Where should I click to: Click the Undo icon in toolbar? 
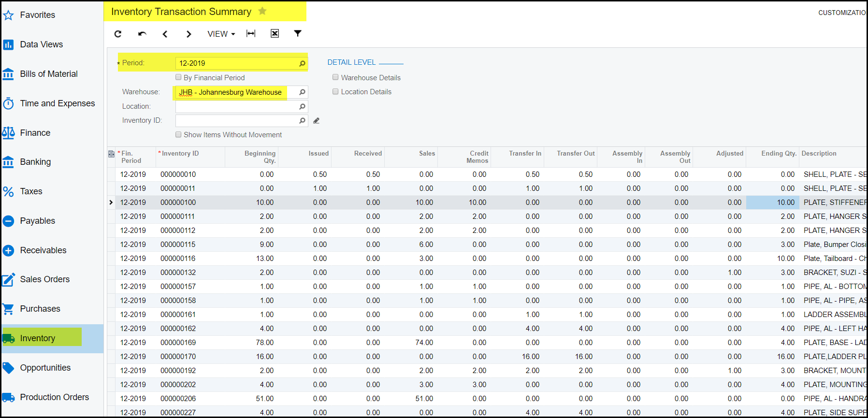click(x=142, y=34)
